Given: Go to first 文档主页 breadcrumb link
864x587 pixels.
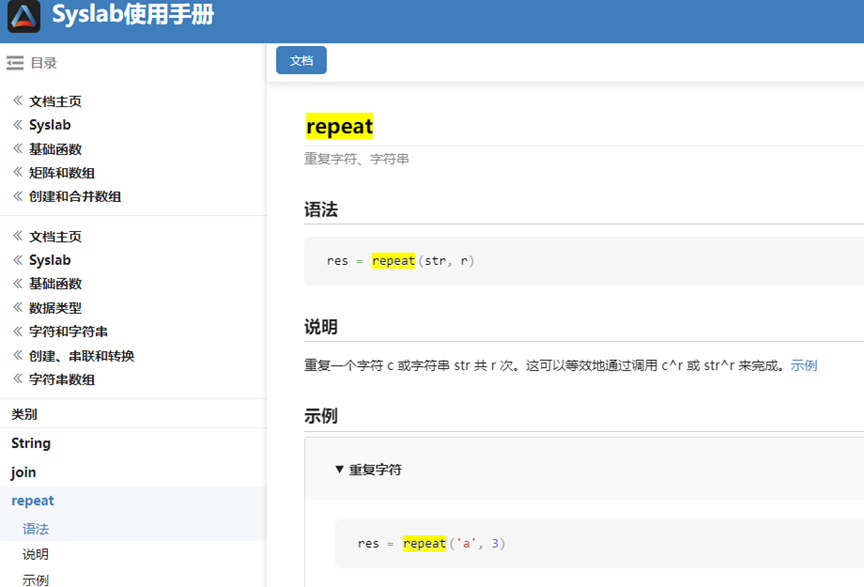Looking at the screenshot, I should coord(55,101).
